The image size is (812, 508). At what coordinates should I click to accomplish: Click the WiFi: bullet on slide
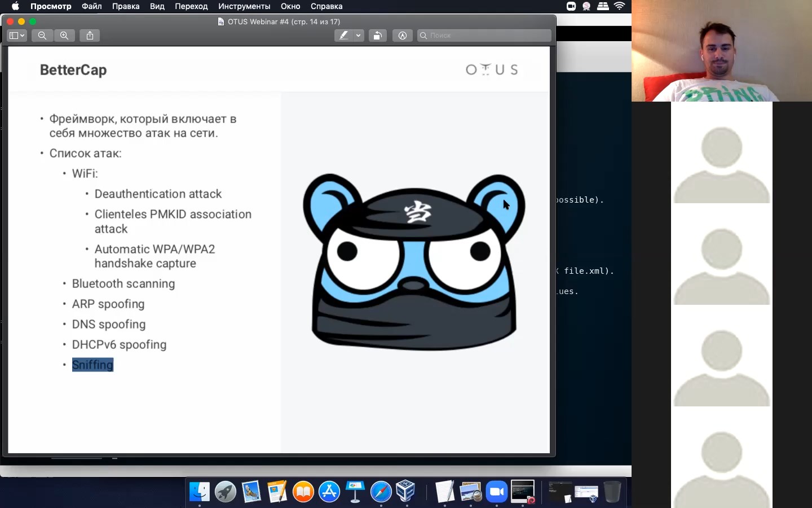(85, 174)
